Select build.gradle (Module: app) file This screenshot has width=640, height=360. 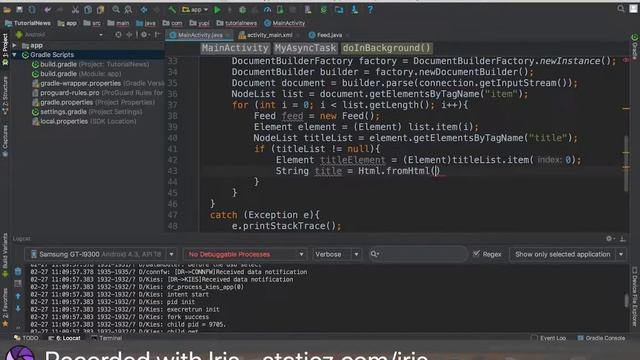coord(77,74)
